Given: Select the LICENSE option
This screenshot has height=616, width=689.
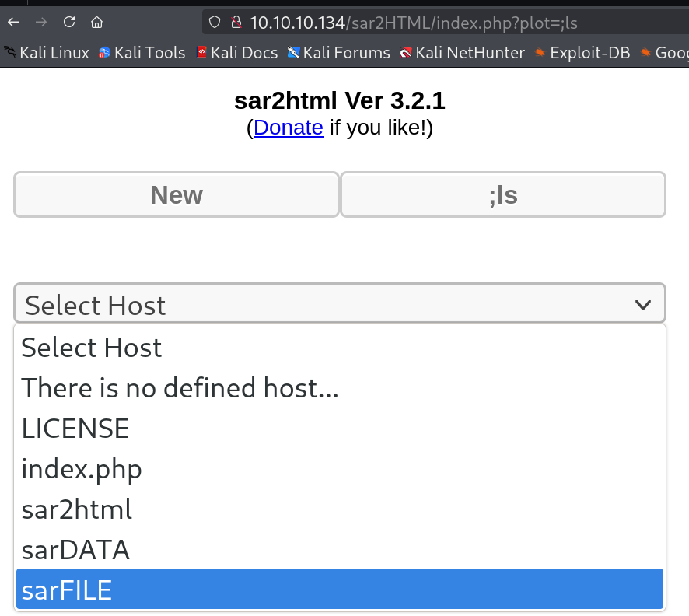Looking at the screenshot, I should tap(340, 429).
